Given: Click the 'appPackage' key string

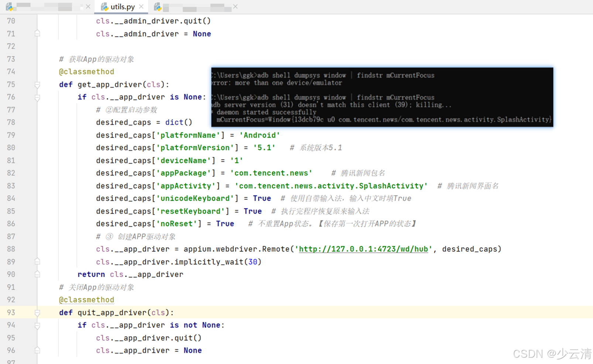Looking at the screenshot, I should pos(184,173).
